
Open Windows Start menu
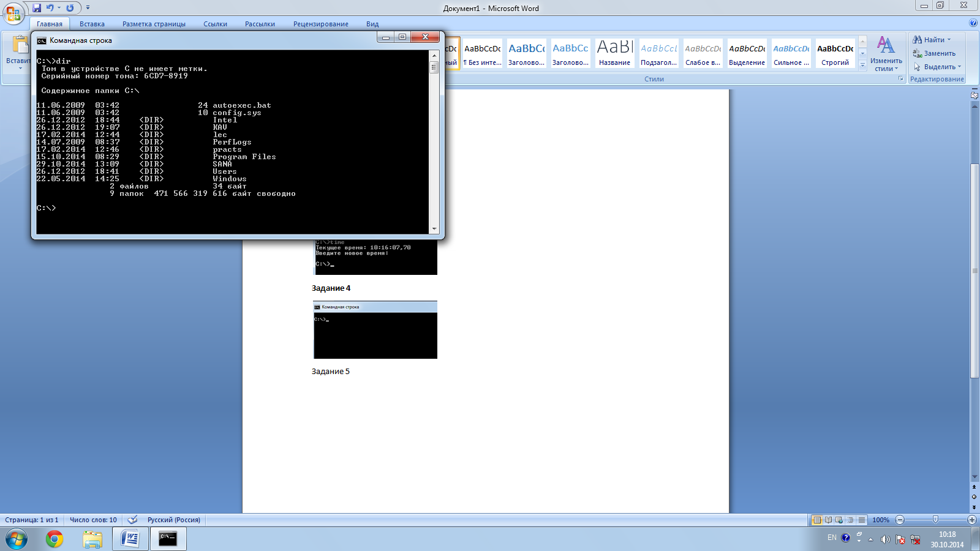(17, 539)
